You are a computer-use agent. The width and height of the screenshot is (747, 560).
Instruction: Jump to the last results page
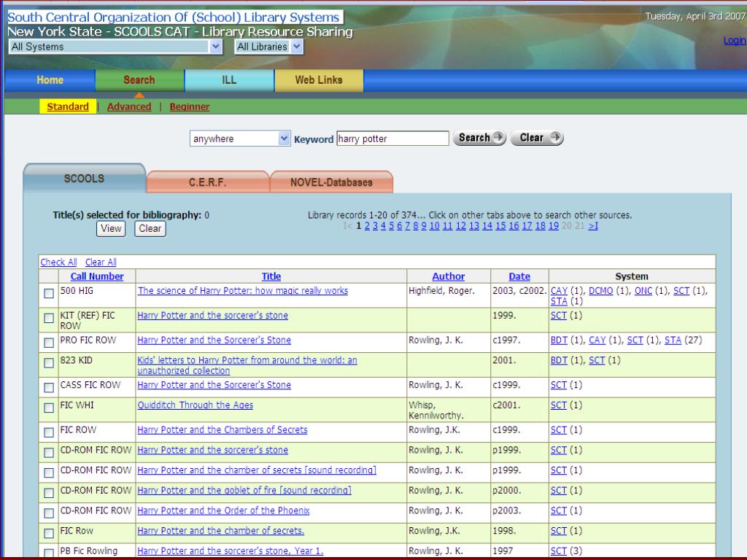[593, 226]
